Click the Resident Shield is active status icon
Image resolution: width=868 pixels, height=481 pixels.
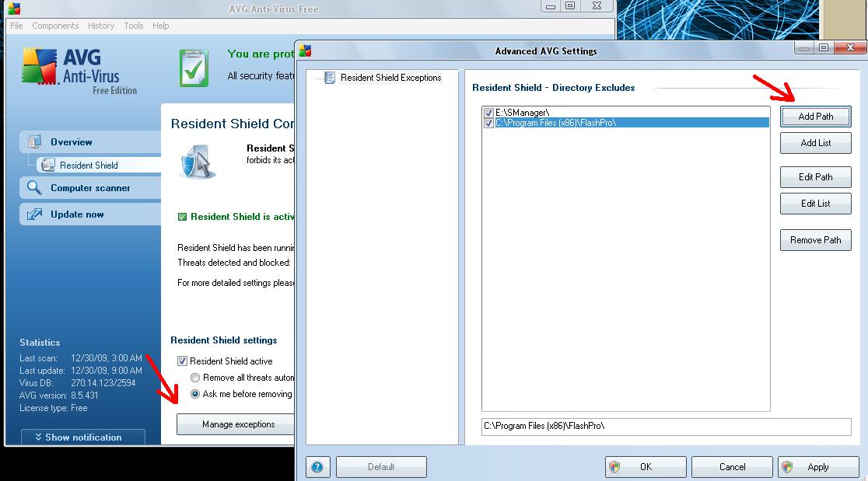[x=182, y=217]
